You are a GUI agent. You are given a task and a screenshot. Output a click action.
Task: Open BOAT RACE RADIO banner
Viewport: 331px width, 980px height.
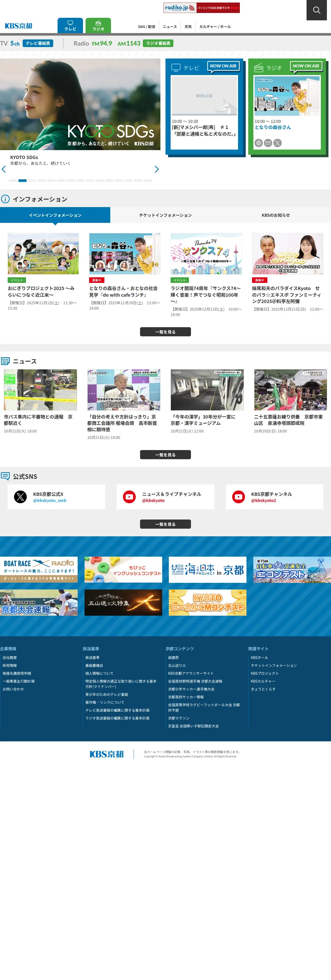coord(39,570)
